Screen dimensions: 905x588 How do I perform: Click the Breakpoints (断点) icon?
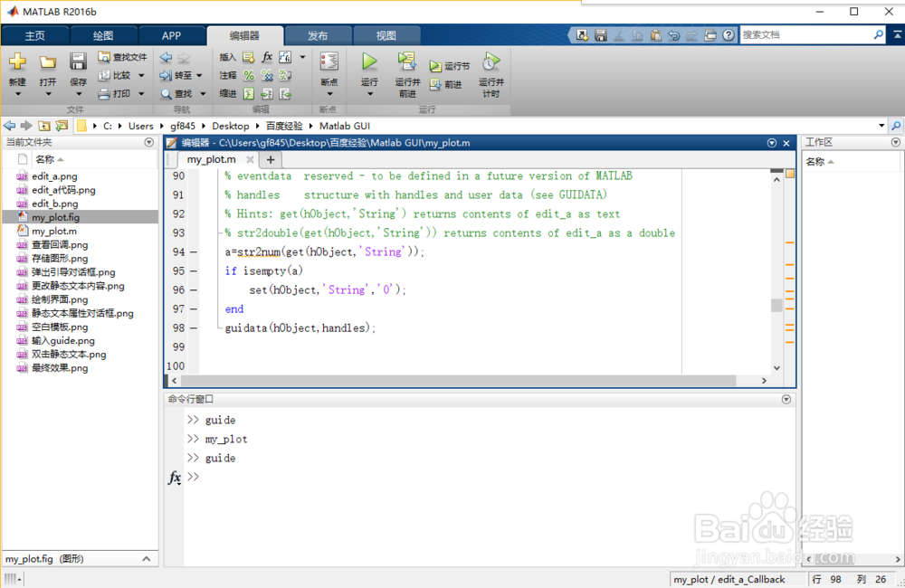[329, 62]
